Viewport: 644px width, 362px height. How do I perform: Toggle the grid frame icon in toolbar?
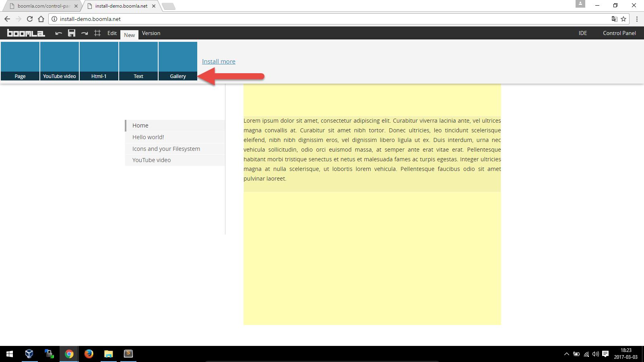point(97,33)
